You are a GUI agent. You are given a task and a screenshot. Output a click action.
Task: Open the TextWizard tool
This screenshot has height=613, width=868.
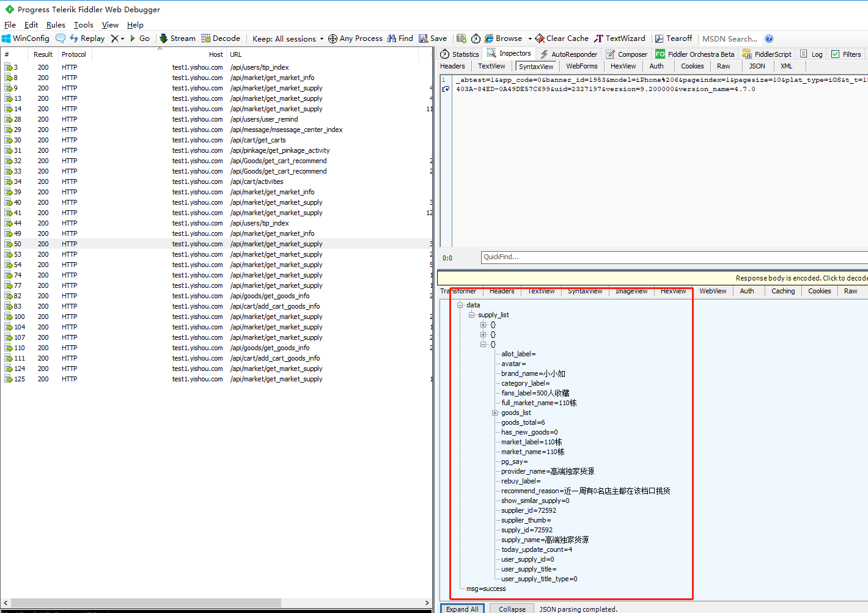point(620,39)
